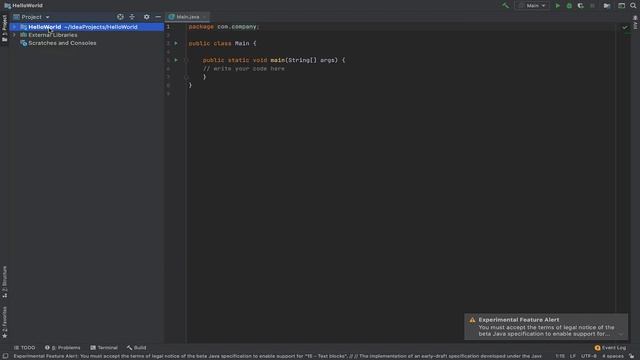Click the greyed-out Stop button in toolbar
The height and width of the screenshot is (360, 640).
(x=592, y=6)
